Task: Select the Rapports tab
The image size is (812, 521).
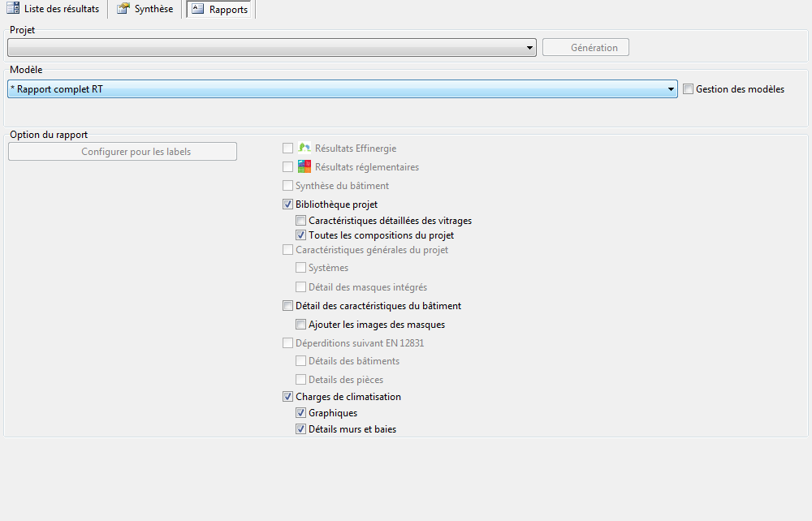Action: coord(219,9)
